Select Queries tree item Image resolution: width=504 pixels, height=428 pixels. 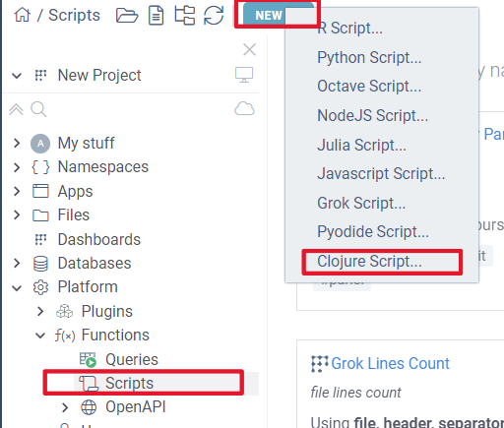coord(131,359)
